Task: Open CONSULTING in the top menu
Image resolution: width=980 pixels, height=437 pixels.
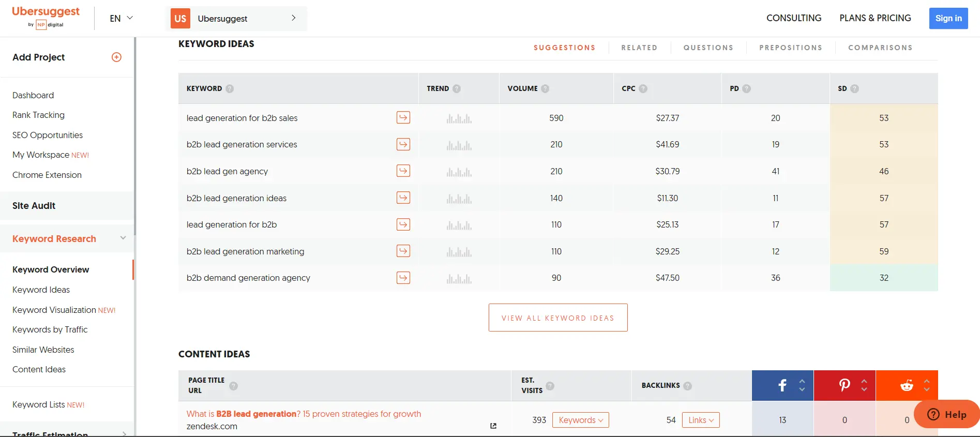Action: click(x=794, y=18)
